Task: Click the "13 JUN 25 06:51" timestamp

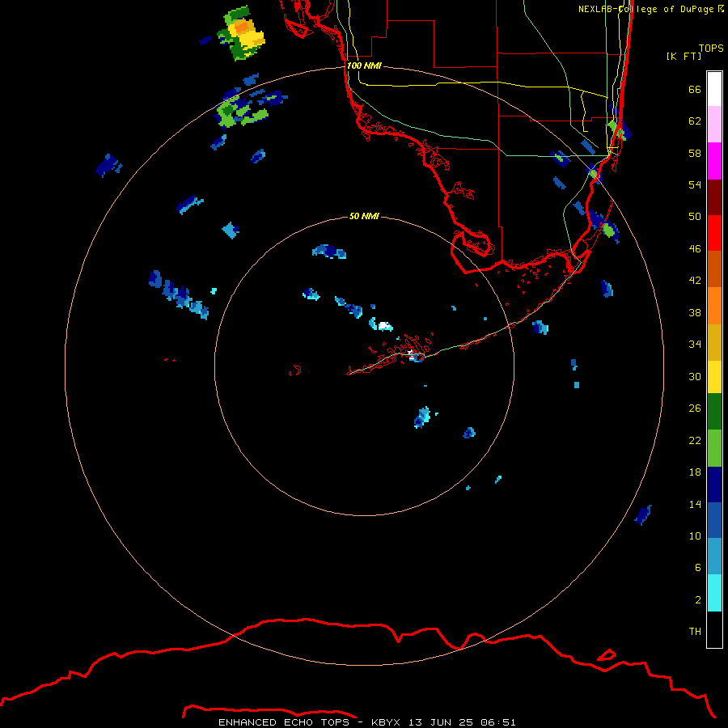Action: pyautogui.click(x=462, y=722)
